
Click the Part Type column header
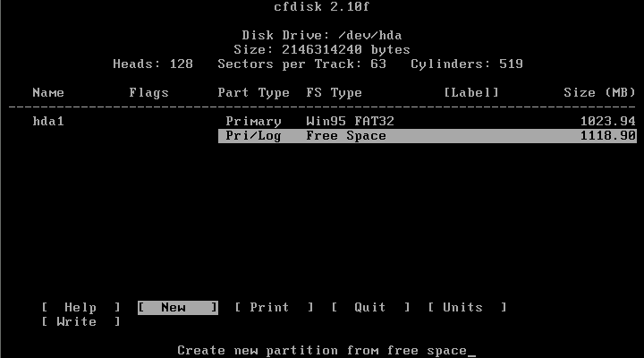(x=253, y=92)
